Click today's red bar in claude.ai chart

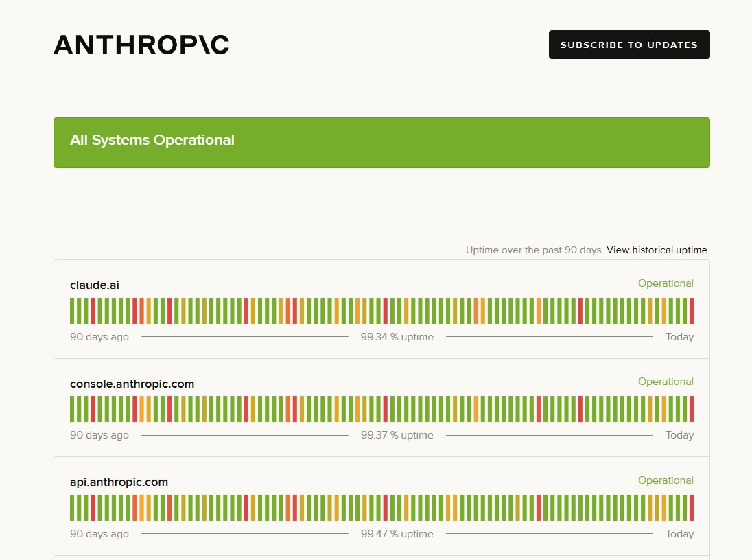point(692,310)
